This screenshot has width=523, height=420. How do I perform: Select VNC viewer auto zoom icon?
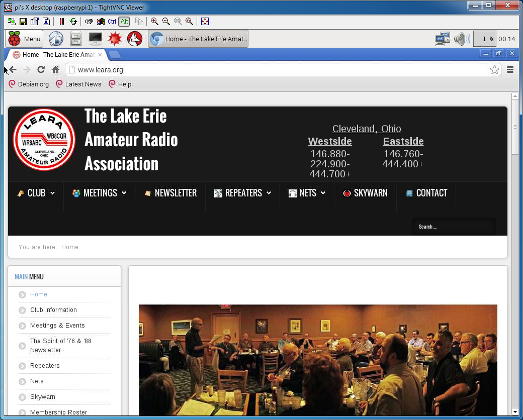tap(190, 22)
